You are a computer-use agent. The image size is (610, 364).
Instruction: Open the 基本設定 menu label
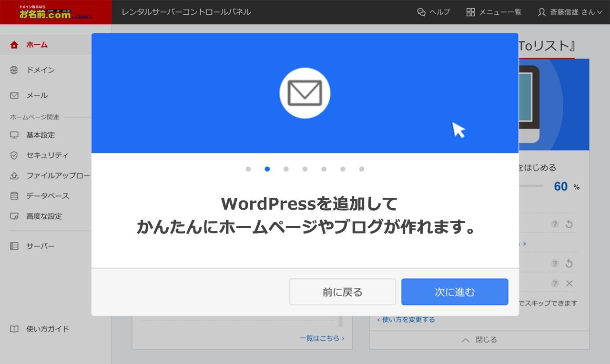coord(41,135)
